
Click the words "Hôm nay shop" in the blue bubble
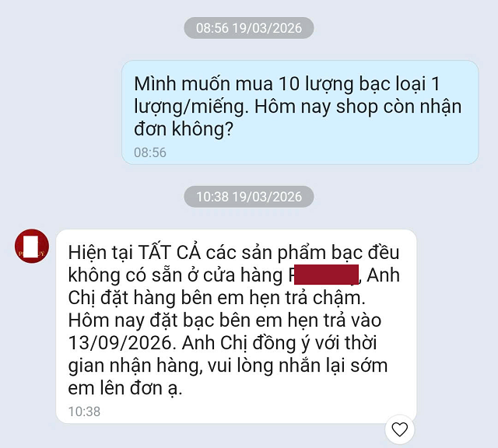click(x=316, y=107)
